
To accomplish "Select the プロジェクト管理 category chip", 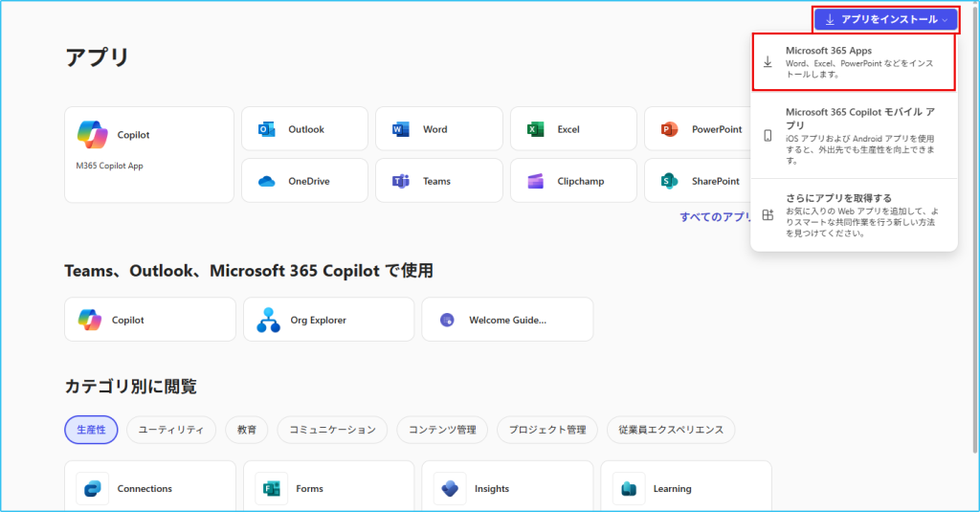I will click(x=547, y=430).
